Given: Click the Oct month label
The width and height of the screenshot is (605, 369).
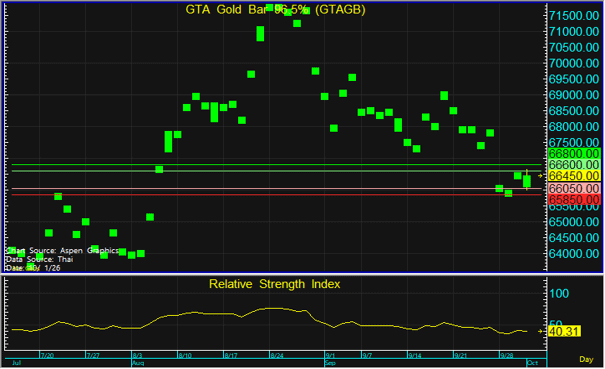Looking at the screenshot, I should pyautogui.click(x=532, y=363).
